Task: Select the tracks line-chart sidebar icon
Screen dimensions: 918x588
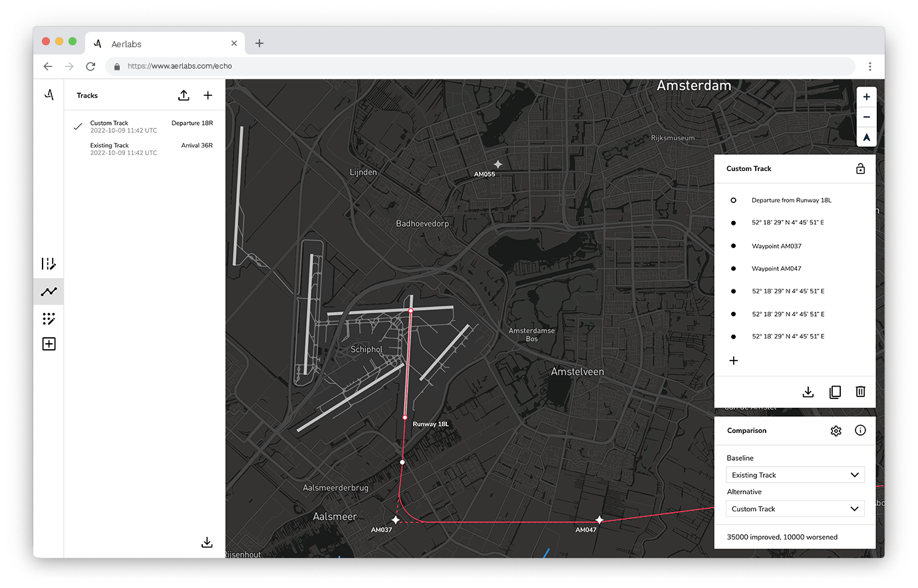Action: (x=49, y=291)
